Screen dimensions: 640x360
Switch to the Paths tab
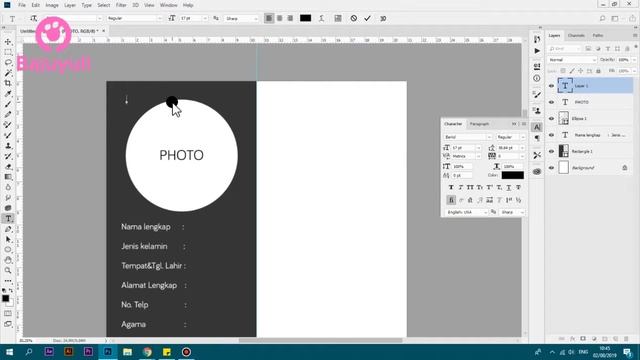coord(598,36)
